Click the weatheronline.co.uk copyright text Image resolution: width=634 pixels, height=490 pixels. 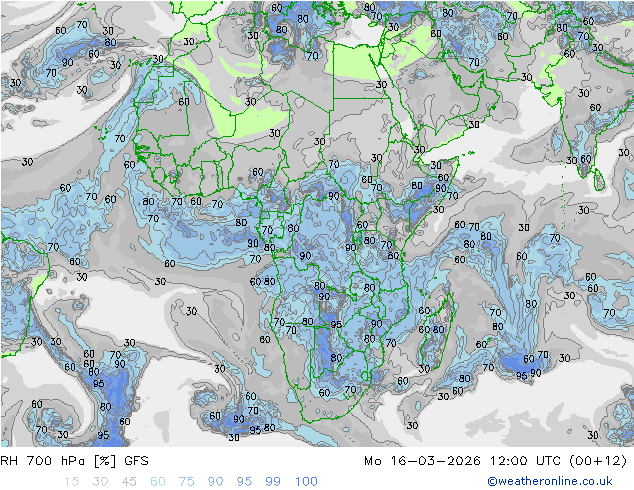click(x=549, y=481)
